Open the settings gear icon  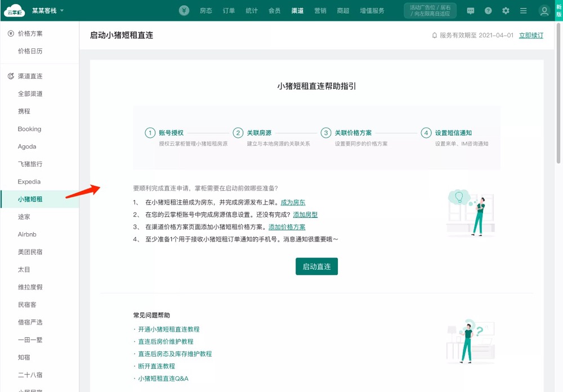[x=506, y=11]
